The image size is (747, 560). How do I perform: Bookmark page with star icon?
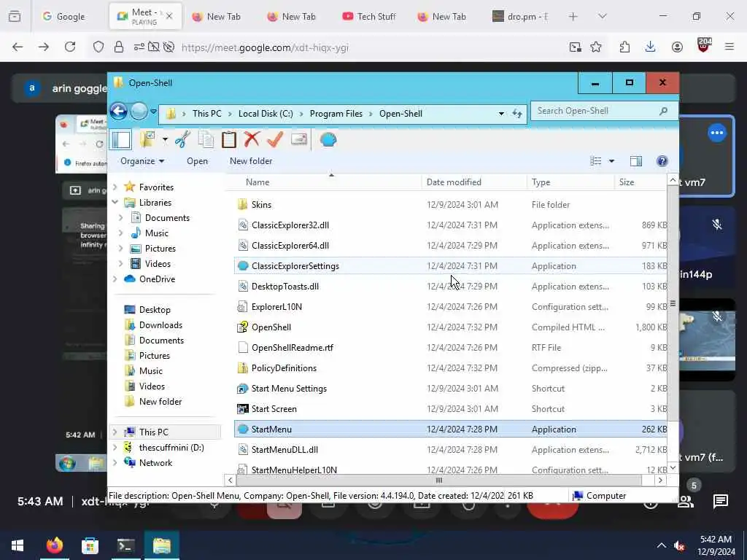click(595, 47)
